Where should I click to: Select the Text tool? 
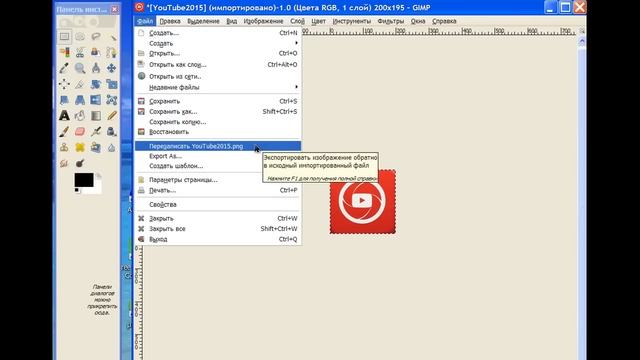(x=64, y=116)
